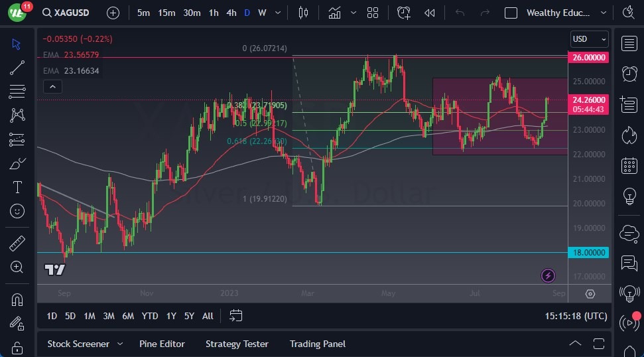
Task: Select the Text annotation tool
Action: (x=17, y=187)
